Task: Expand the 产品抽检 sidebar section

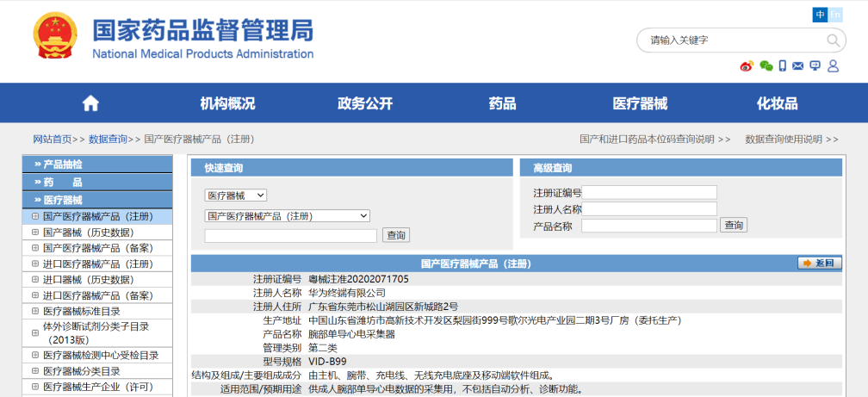Action: [x=97, y=164]
